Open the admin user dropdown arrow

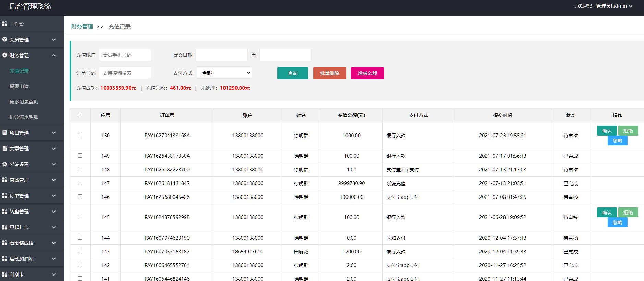pyautogui.click(x=631, y=6)
